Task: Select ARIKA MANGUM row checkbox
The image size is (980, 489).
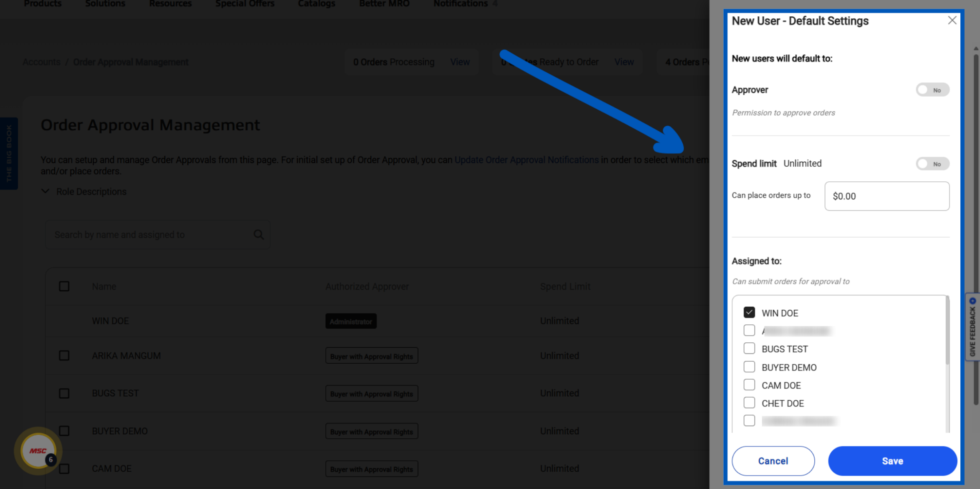Action: (x=64, y=356)
